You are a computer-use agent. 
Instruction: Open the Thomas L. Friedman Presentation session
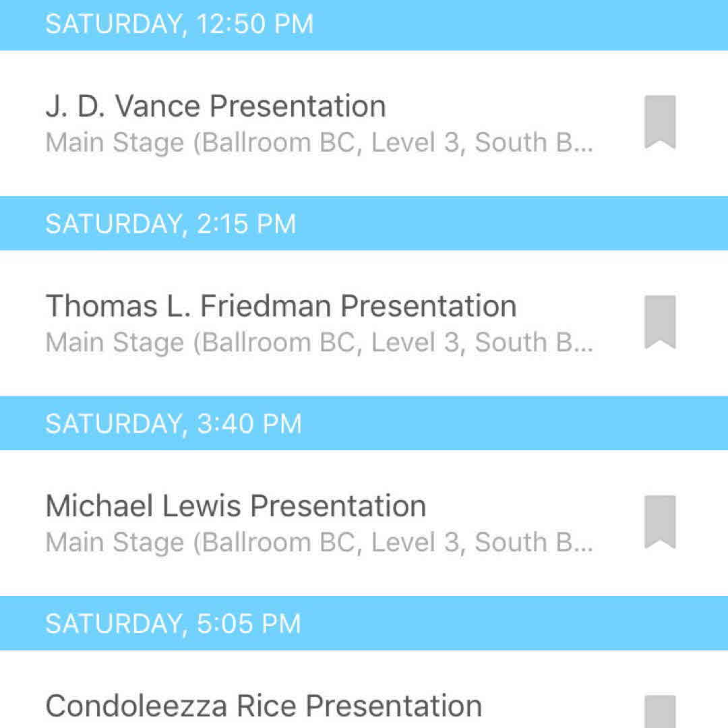[280, 305]
